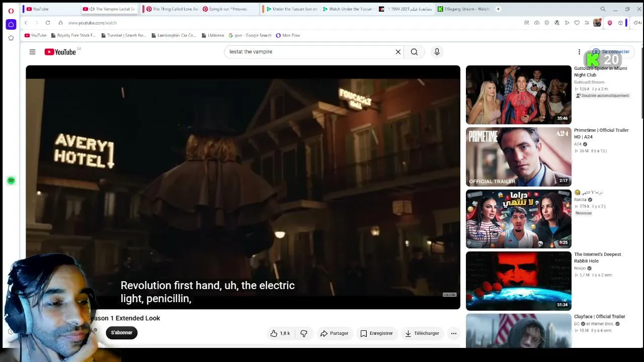Go to YouTube home via logo
The height and width of the screenshot is (362, 644).
point(60,52)
